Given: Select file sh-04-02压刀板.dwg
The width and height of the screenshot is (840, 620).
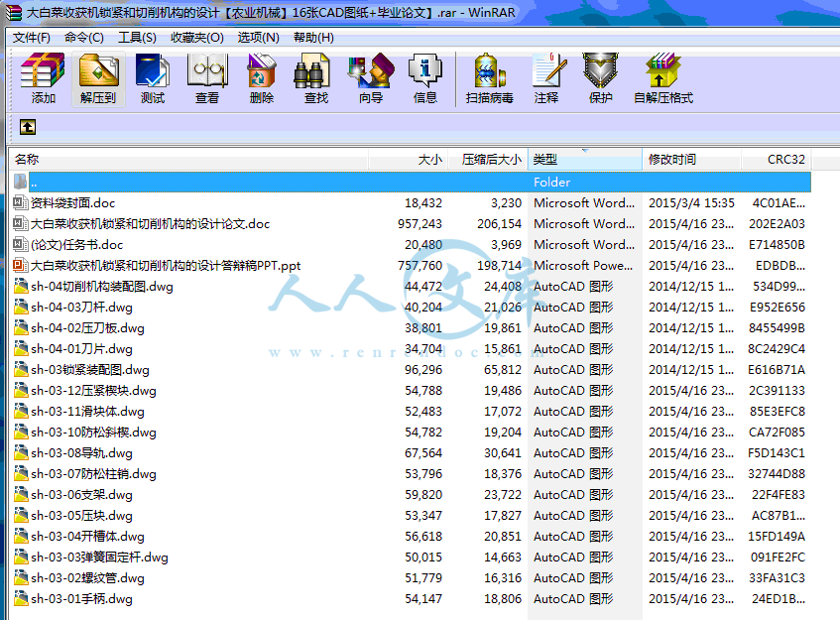Looking at the screenshot, I should tap(87, 328).
